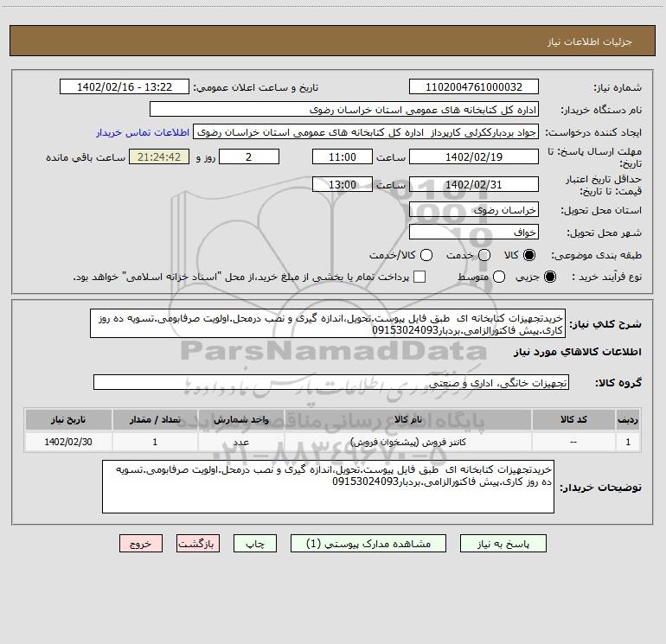This screenshot has width=666, height=644.
Task: Click the 1402/02/30 date cell
Action: 68,442
